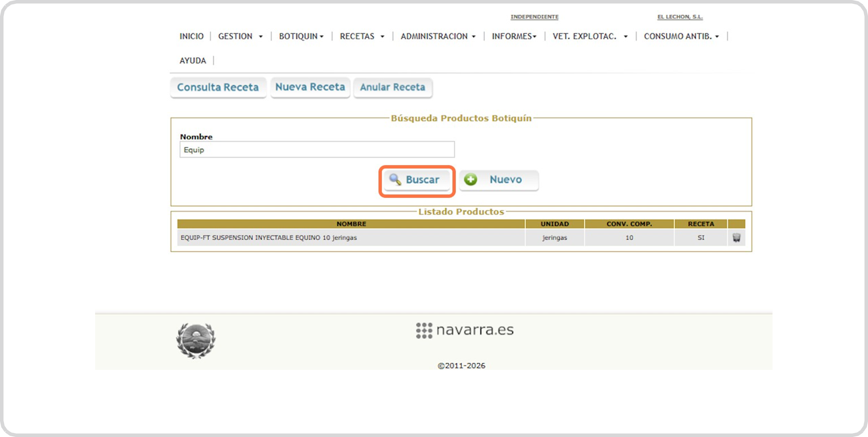Expand the INFORMES menu
868x437 pixels.
pyautogui.click(x=514, y=36)
